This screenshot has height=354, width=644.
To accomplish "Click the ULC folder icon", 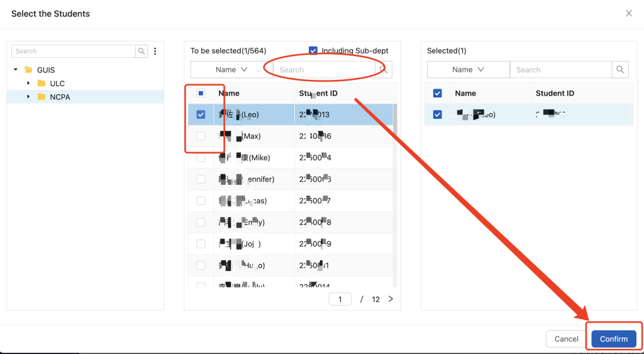I will click(x=42, y=84).
